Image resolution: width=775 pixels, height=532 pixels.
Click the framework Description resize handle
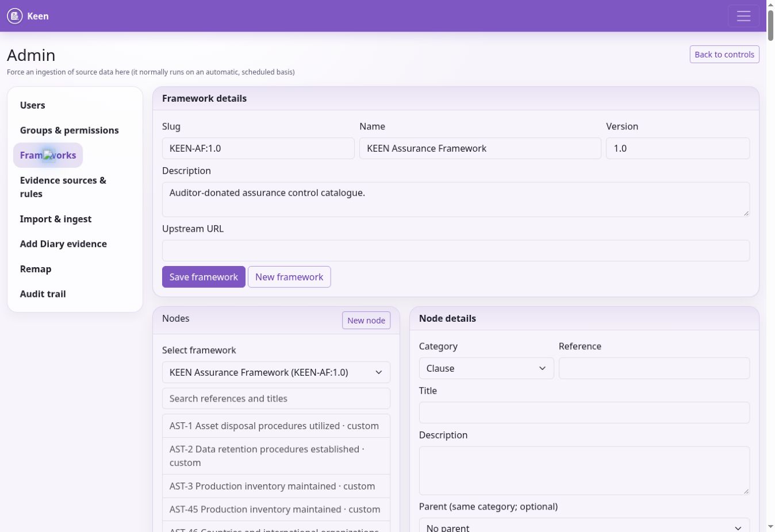[746, 213]
